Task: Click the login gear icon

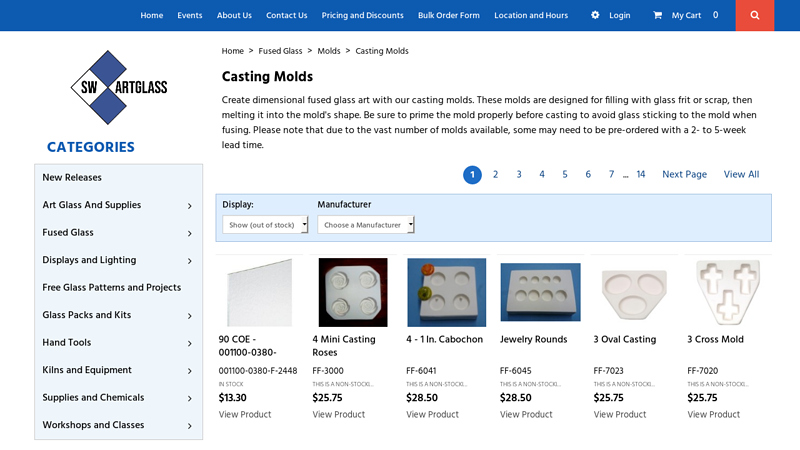Action: click(x=595, y=15)
